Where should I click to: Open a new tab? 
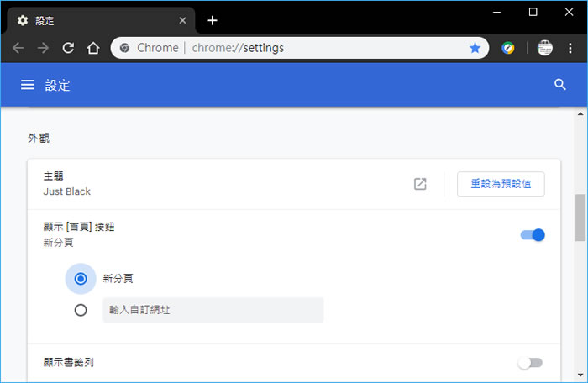[x=213, y=21]
